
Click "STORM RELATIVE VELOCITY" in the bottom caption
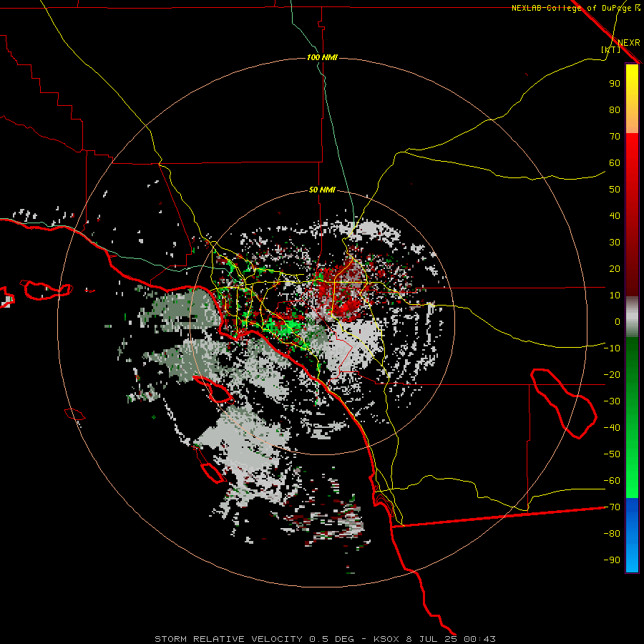click(x=228, y=639)
